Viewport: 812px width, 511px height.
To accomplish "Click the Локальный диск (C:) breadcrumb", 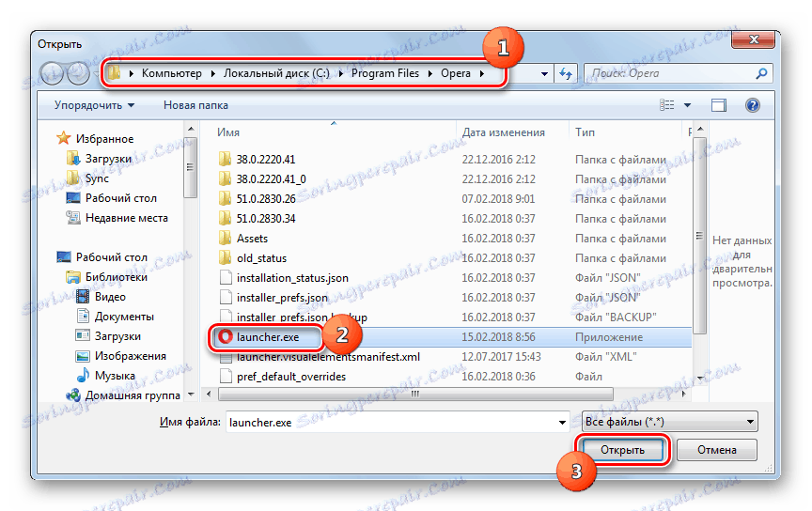I will (x=276, y=73).
